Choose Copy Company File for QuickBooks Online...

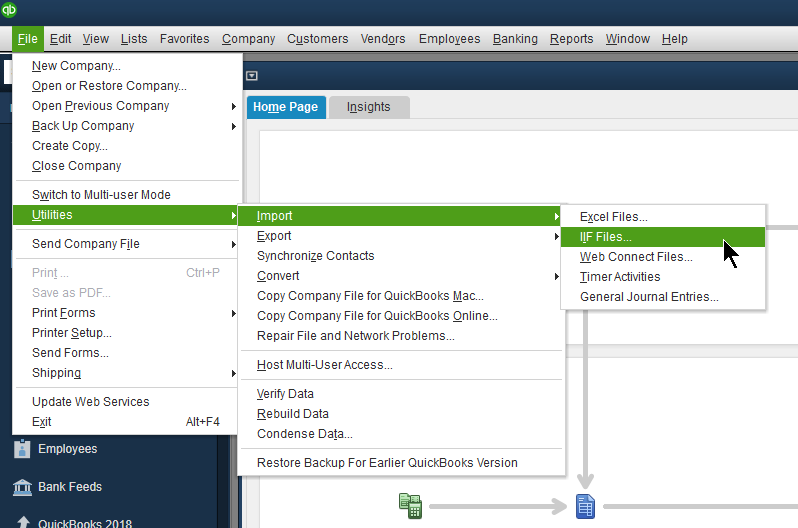[x=400, y=316]
